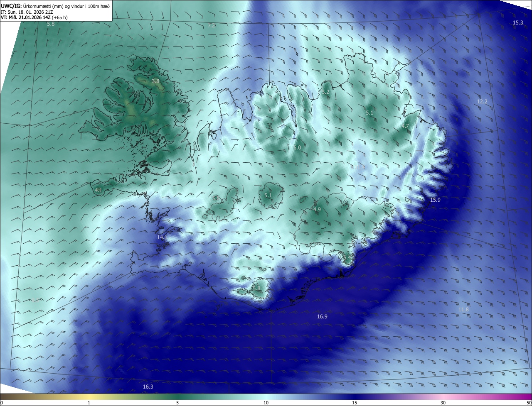Click the map value 4.1
532x406 pixels.
pyautogui.click(x=99, y=191)
